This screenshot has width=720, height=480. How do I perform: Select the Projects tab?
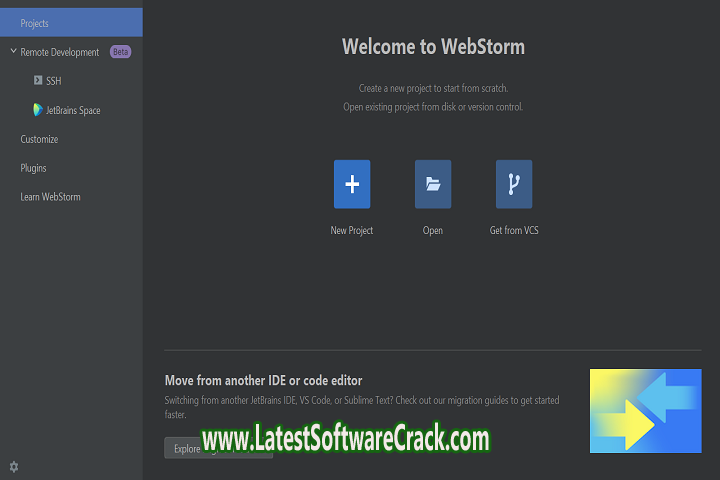(x=71, y=23)
